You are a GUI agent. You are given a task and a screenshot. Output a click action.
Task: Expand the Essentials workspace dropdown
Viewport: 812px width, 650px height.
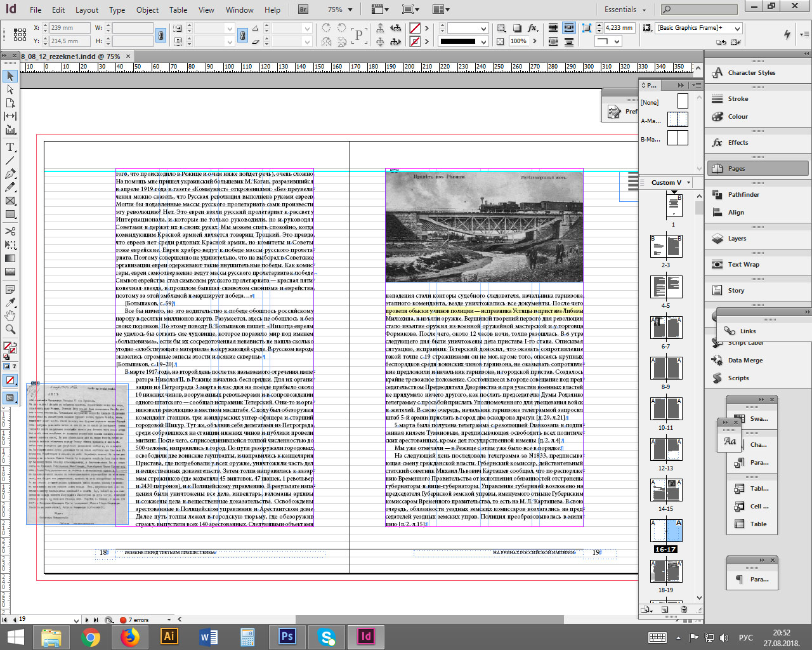tap(625, 10)
